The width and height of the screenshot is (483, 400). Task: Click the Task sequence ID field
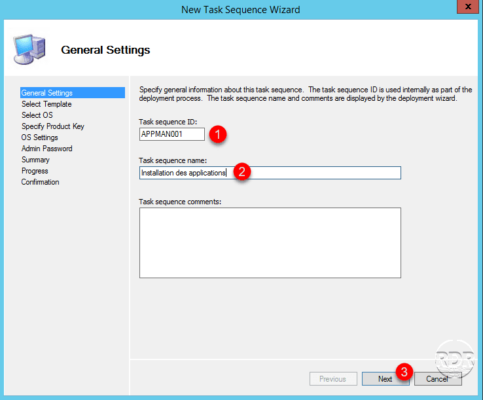coord(172,134)
